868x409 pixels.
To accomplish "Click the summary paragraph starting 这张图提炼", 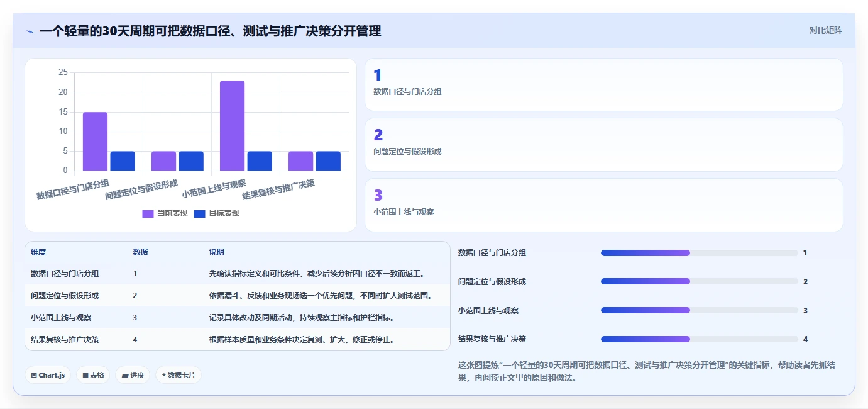I will click(647, 371).
